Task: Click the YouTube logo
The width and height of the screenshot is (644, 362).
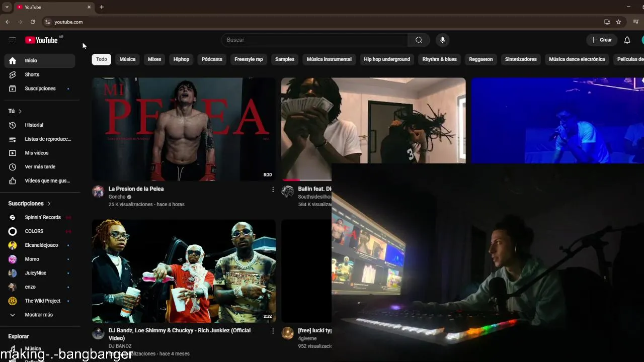Action: (x=42, y=40)
